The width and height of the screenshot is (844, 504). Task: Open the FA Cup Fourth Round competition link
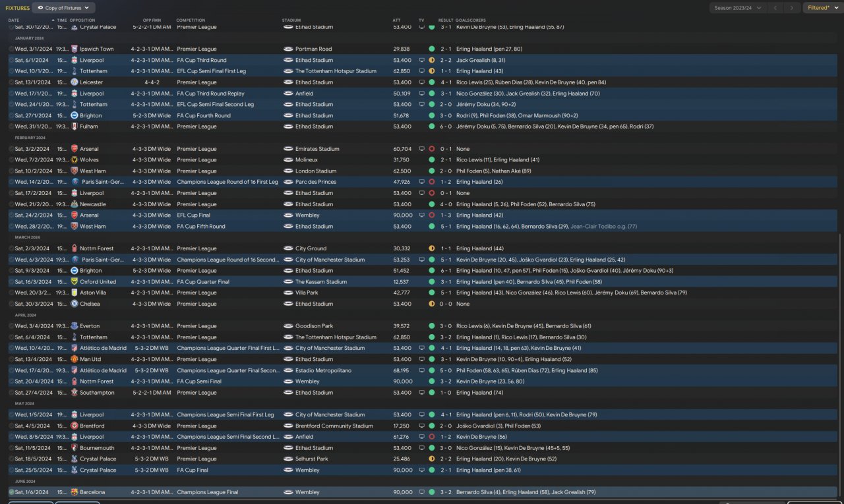pos(204,115)
